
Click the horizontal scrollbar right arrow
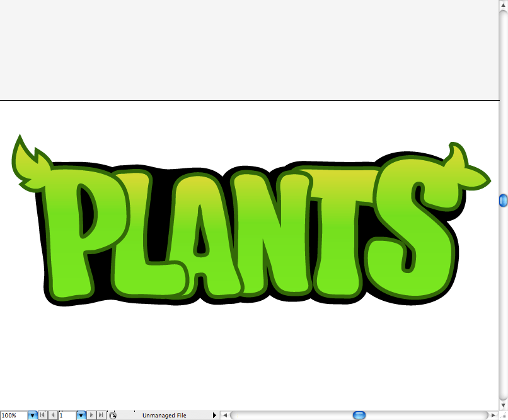(x=493, y=415)
